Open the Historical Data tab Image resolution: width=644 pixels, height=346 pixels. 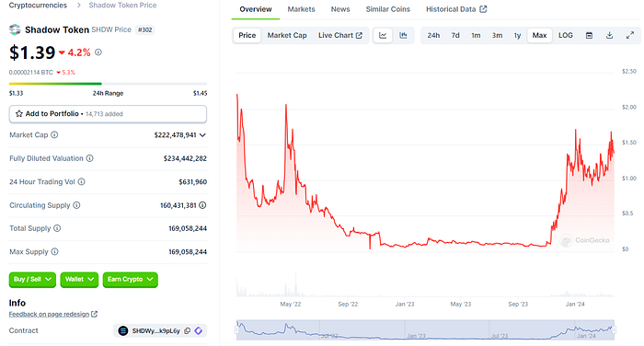coord(456,9)
